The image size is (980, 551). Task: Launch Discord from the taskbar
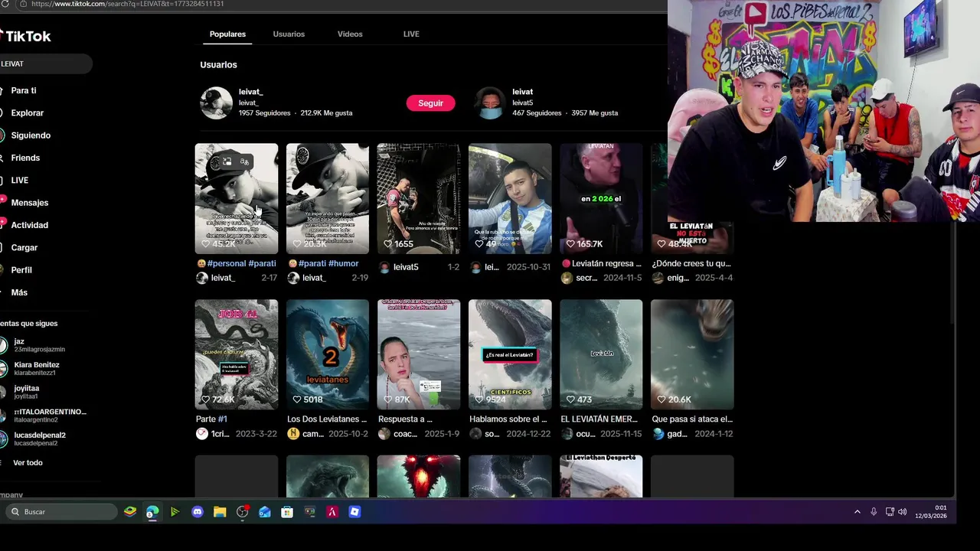(198, 512)
